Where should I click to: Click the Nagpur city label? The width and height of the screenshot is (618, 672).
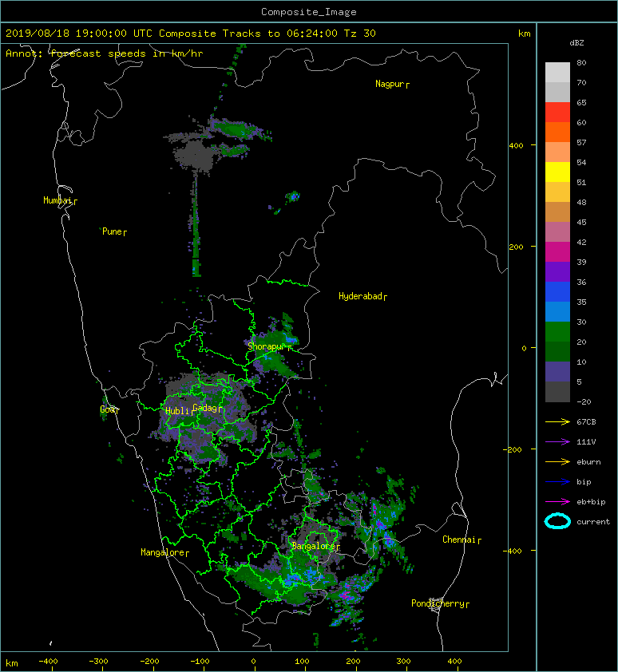392,84
